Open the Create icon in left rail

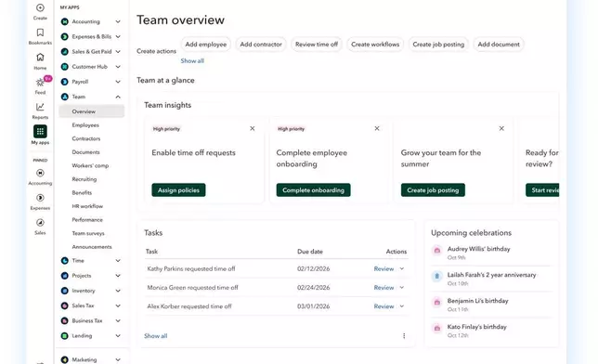click(40, 8)
